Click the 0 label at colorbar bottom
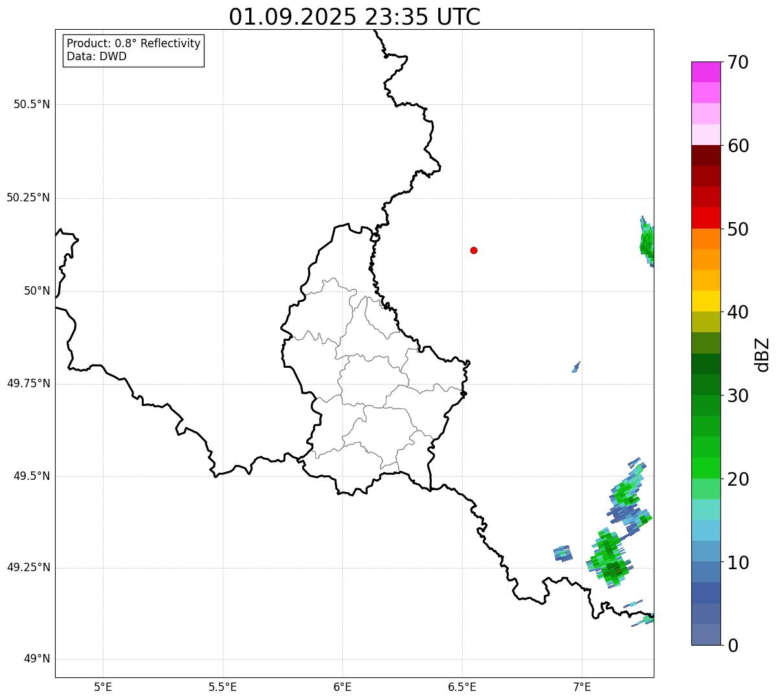Image resolution: width=778 pixels, height=700 pixels. click(x=734, y=645)
